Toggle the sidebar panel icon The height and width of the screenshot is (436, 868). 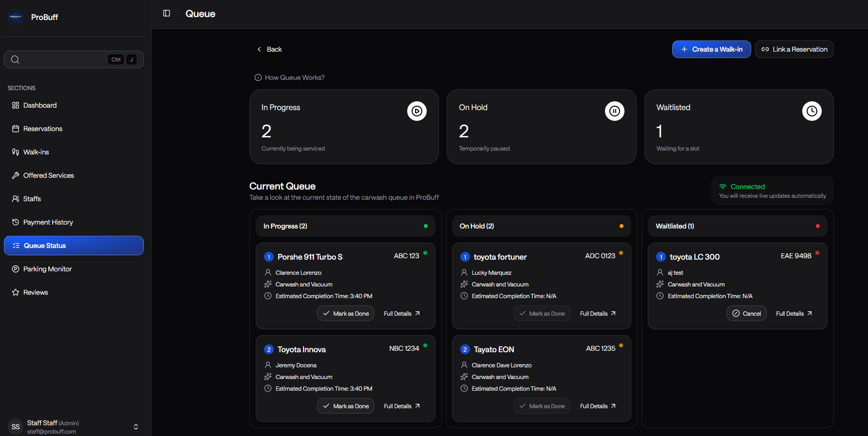(167, 13)
